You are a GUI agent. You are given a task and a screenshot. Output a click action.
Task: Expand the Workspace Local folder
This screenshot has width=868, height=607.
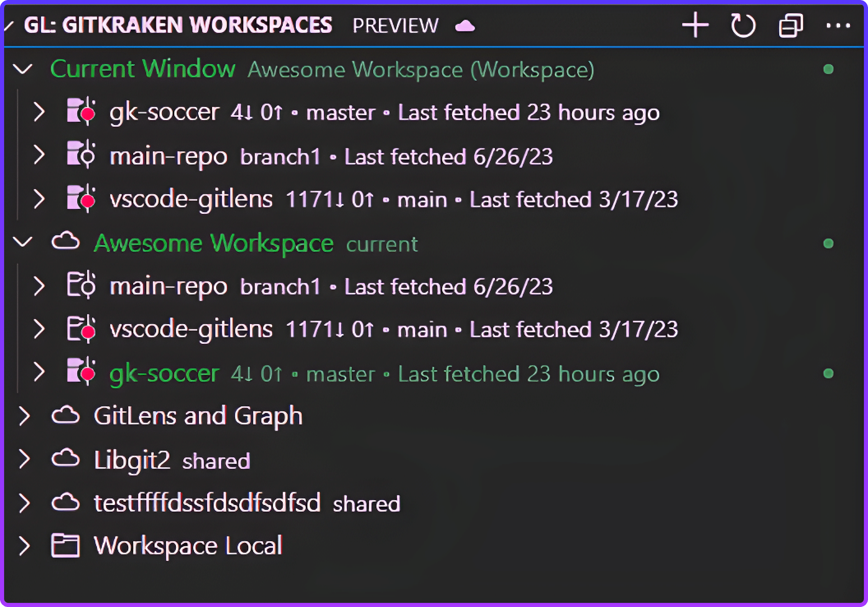click(x=25, y=546)
